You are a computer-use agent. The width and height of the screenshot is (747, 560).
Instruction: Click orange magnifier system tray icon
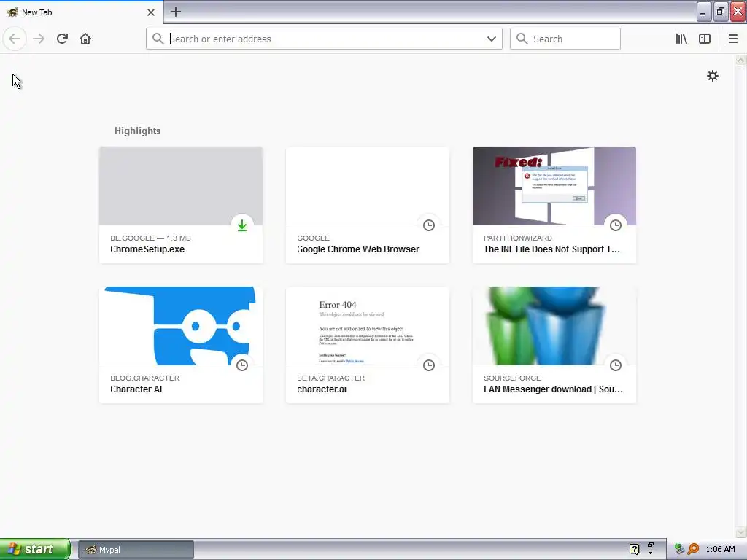coord(694,550)
